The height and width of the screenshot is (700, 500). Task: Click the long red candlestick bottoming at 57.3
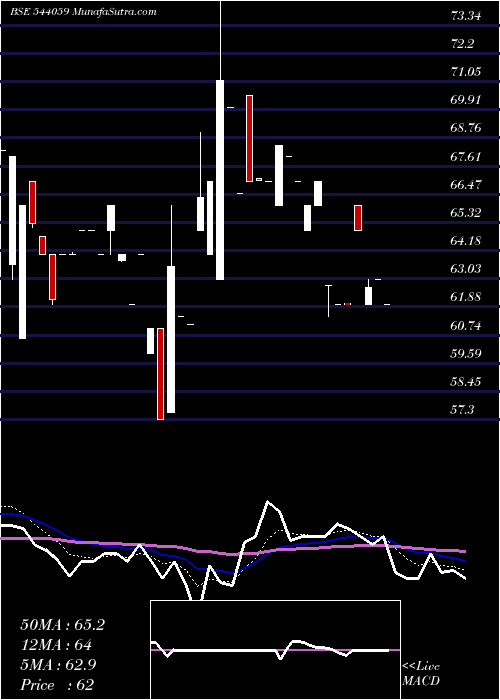(x=160, y=374)
